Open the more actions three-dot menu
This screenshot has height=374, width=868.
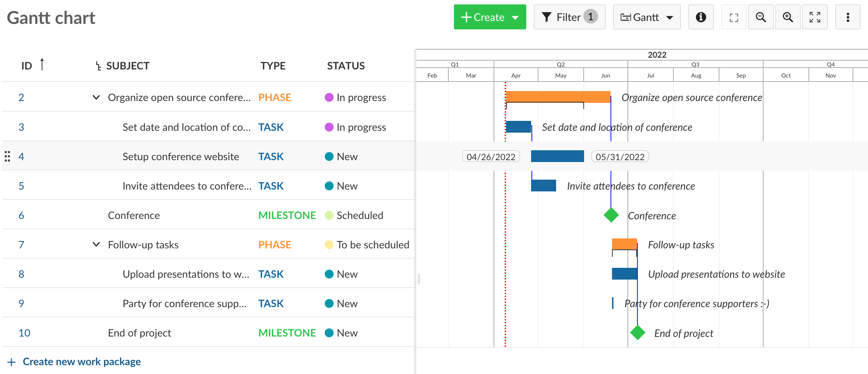(x=848, y=17)
